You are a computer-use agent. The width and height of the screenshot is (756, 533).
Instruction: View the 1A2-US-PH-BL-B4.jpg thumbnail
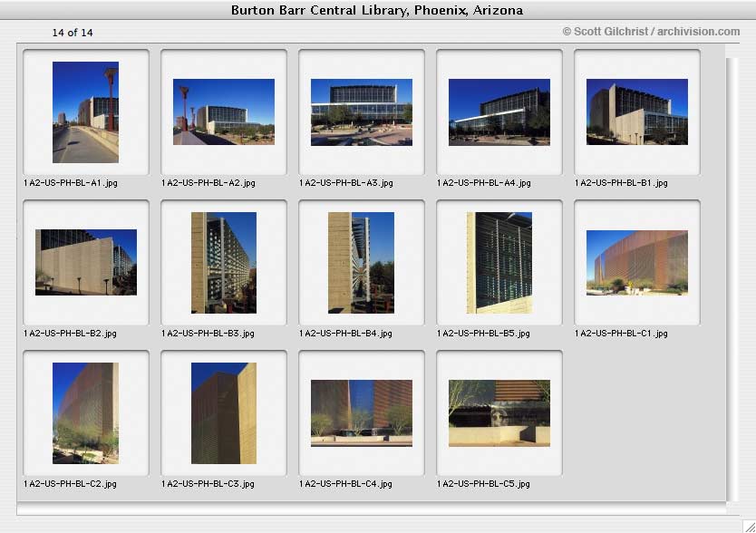[x=361, y=262]
